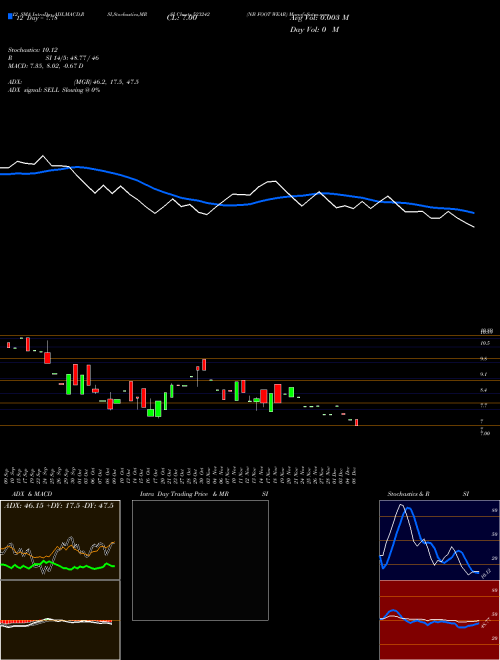Click the '10.12' stochastics value label
Screen dimensions: 500x660
tap(486, 573)
